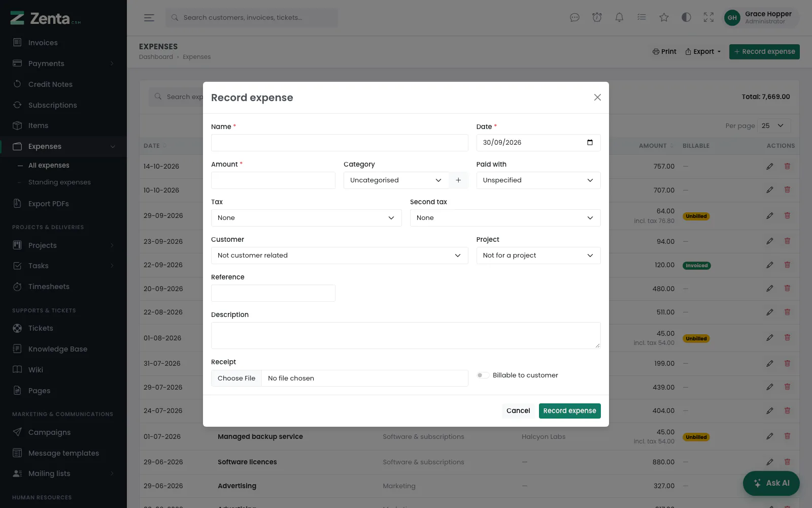Open the Second tax dropdown
The image size is (812, 508).
(x=505, y=218)
